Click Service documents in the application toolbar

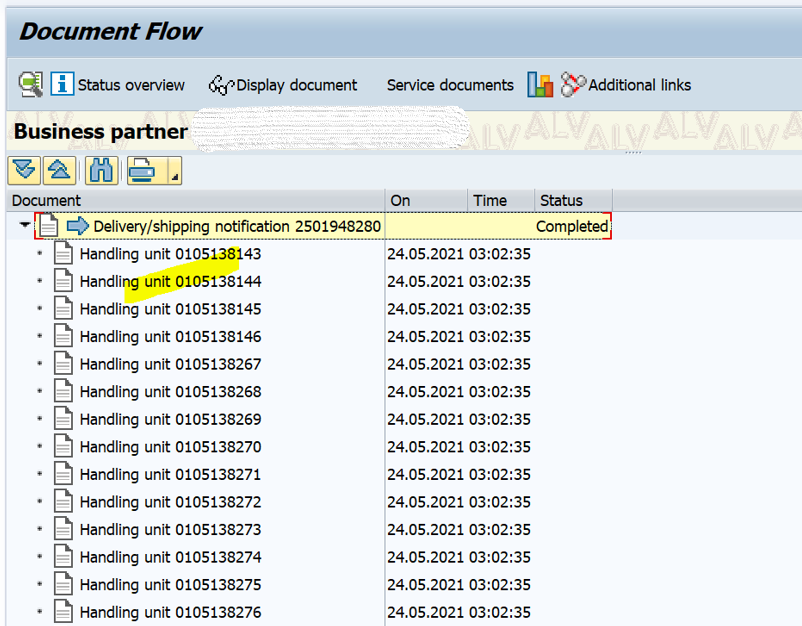449,85
